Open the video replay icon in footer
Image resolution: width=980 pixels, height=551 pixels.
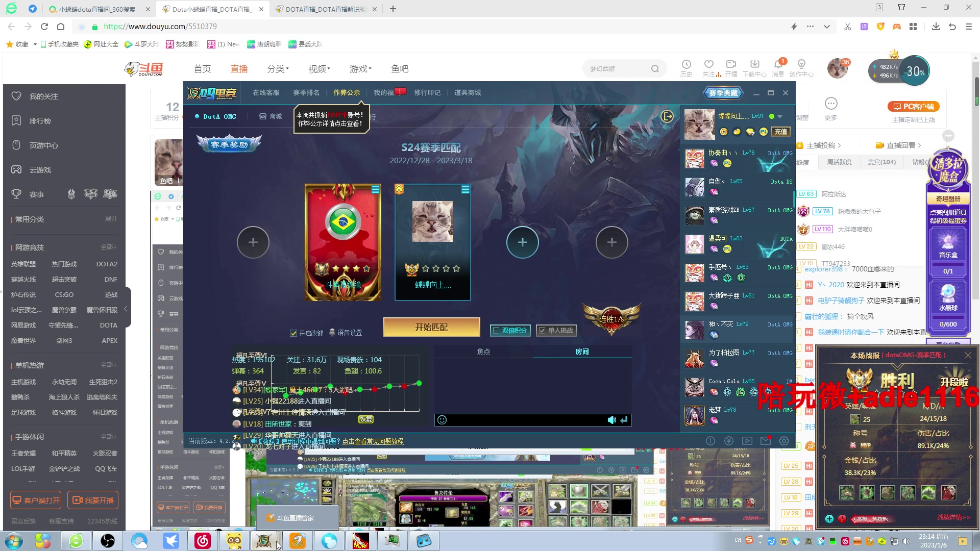[747, 441]
